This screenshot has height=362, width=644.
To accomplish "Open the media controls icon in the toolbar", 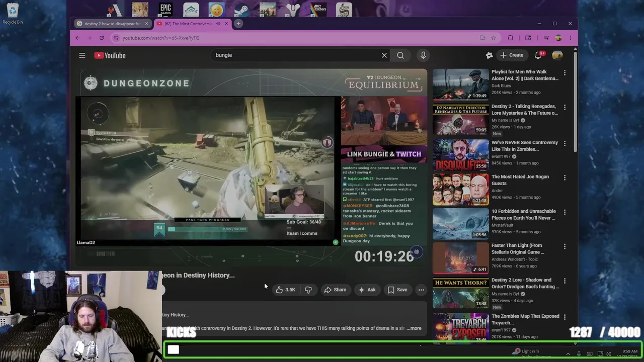I will 545,38.
